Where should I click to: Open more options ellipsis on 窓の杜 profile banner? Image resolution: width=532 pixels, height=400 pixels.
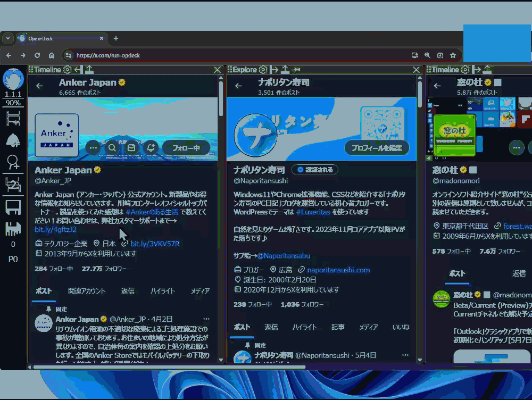517,147
